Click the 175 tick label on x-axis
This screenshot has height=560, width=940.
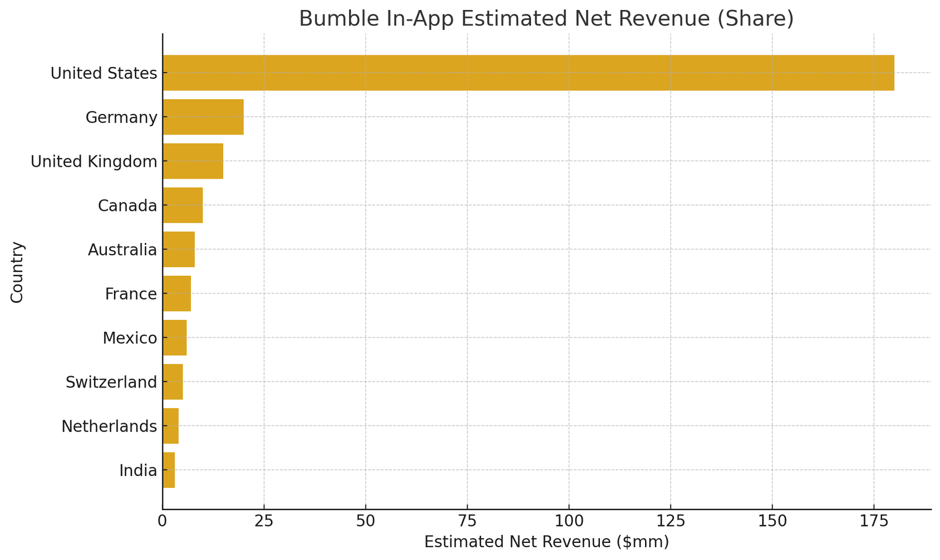(873, 521)
